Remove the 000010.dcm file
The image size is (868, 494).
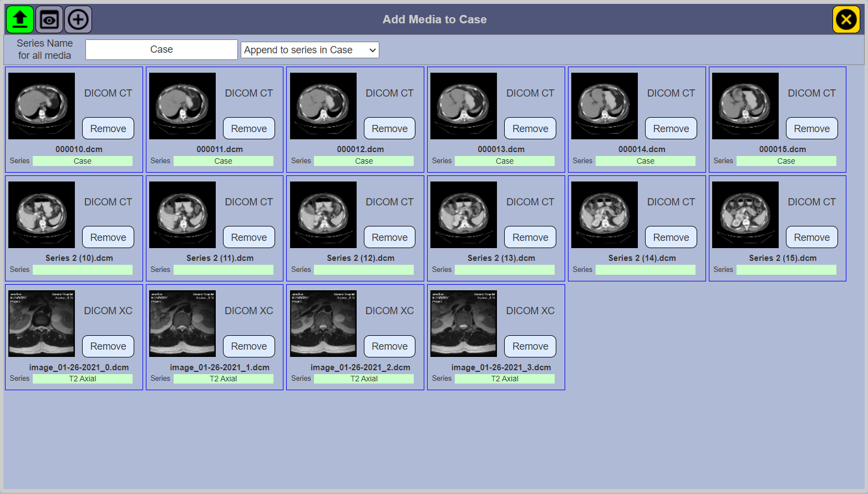(x=108, y=128)
